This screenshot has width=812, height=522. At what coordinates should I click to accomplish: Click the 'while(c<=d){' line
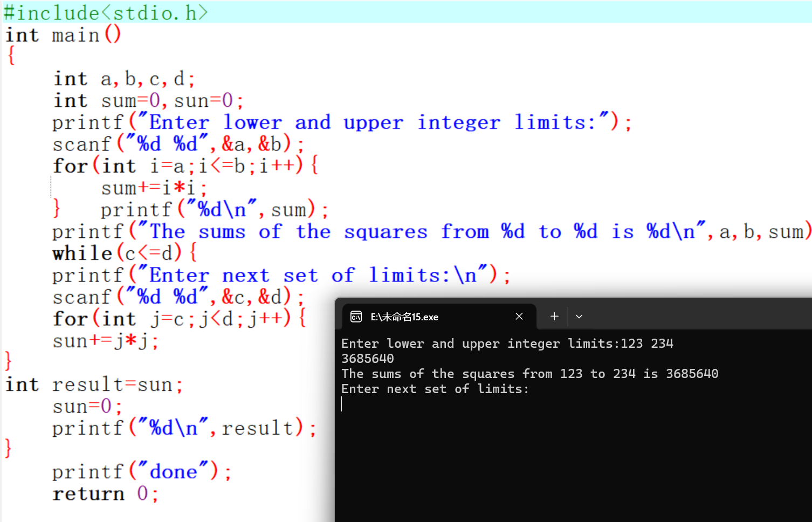125,253
